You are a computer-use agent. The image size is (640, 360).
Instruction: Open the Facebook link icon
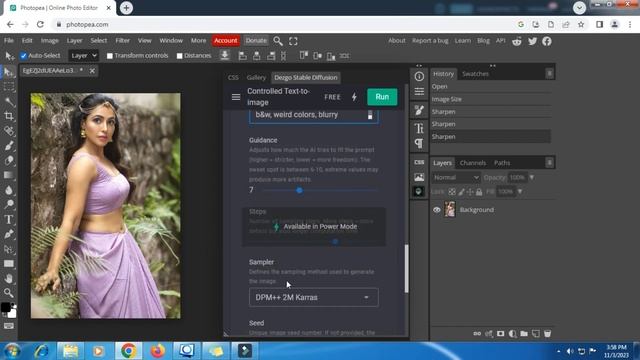click(x=547, y=41)
